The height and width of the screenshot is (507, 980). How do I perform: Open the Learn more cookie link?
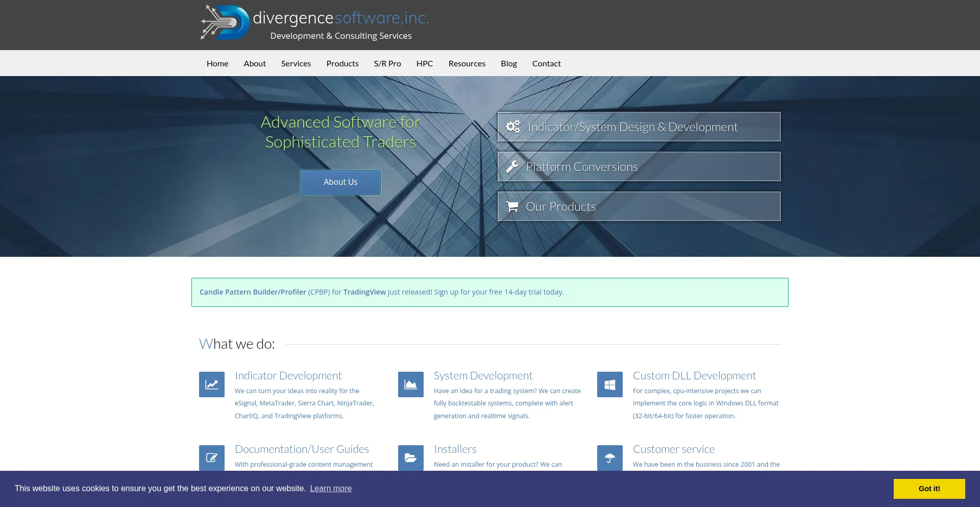tap(331, 488)
